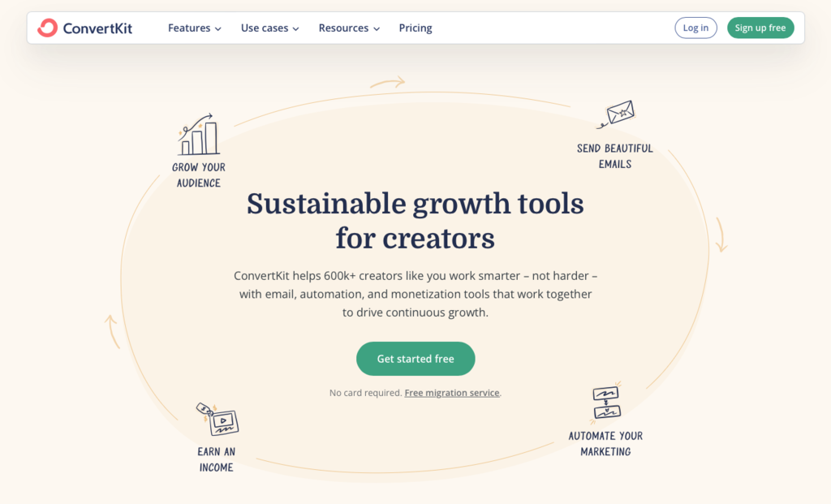Click the Send Beautiful Emails envelope icon
This screenshot has height=504, width=831.
(620, 114)
